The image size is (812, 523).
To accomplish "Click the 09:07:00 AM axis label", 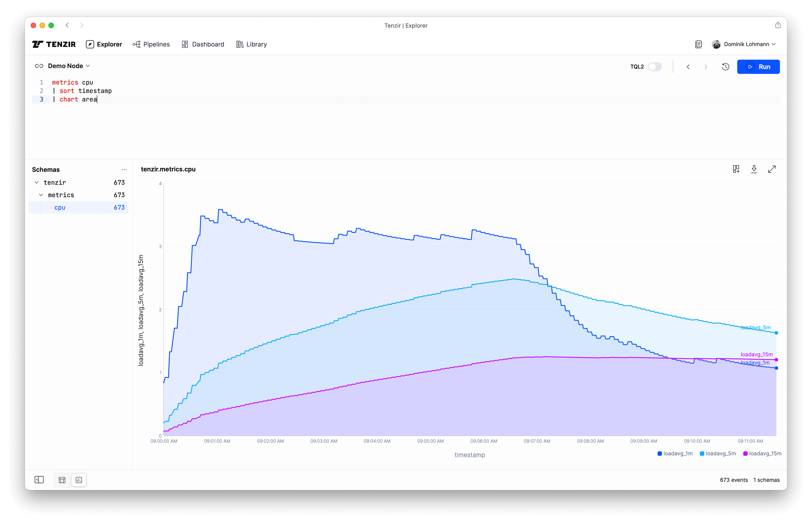I will click(537, 441).
